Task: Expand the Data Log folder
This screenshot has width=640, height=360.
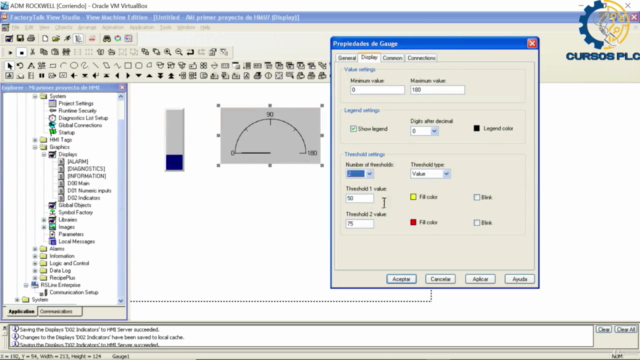Action: point(35,271)
